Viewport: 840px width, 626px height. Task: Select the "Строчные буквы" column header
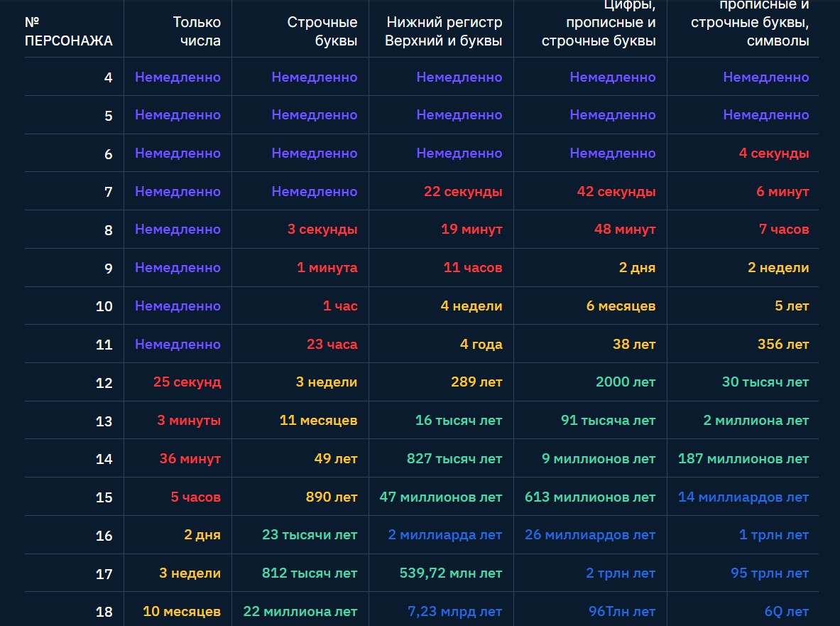tap(322, 32)
